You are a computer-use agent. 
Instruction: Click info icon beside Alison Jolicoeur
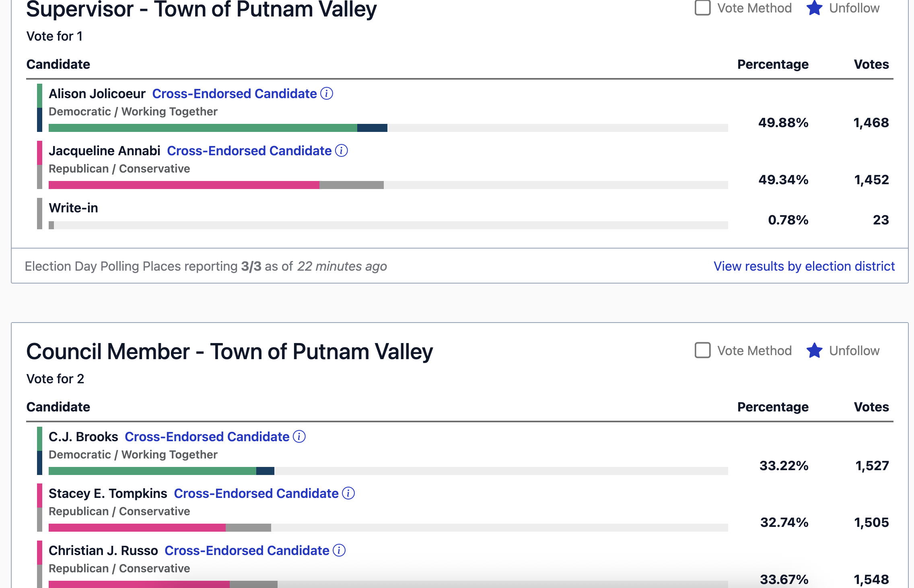tap(327, 94)
